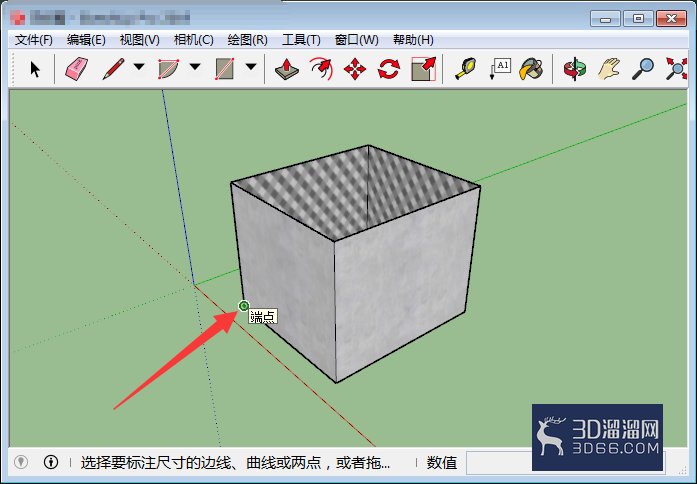
Task: Click the Zoom Extents tool
Action: pyautogui.click(x=676, y=69)
